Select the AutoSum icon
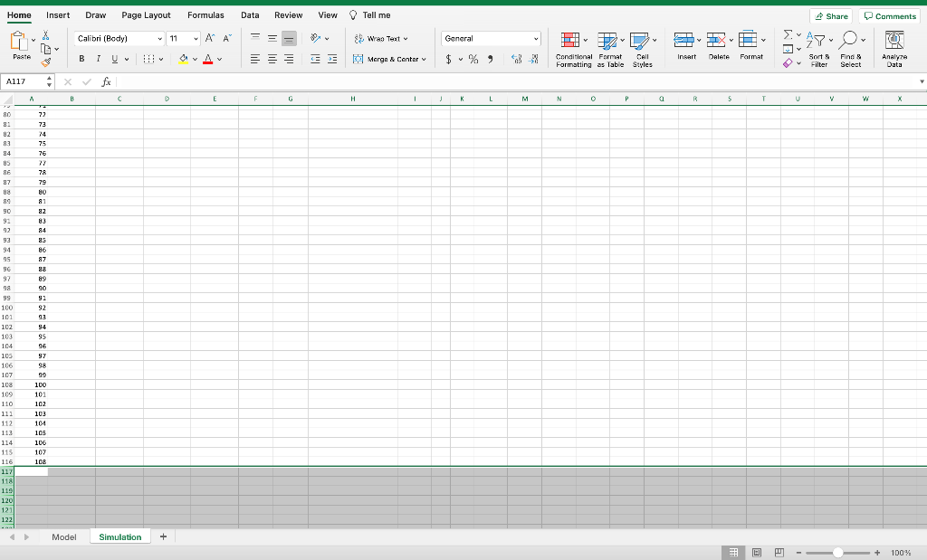Screen dimensions: 927x560 tap(789, 33)
